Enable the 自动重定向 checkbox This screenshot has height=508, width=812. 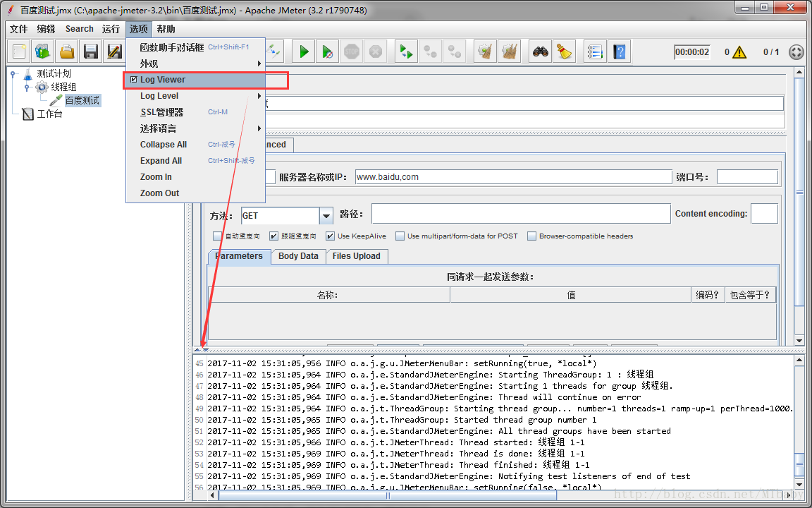[218, 236]
